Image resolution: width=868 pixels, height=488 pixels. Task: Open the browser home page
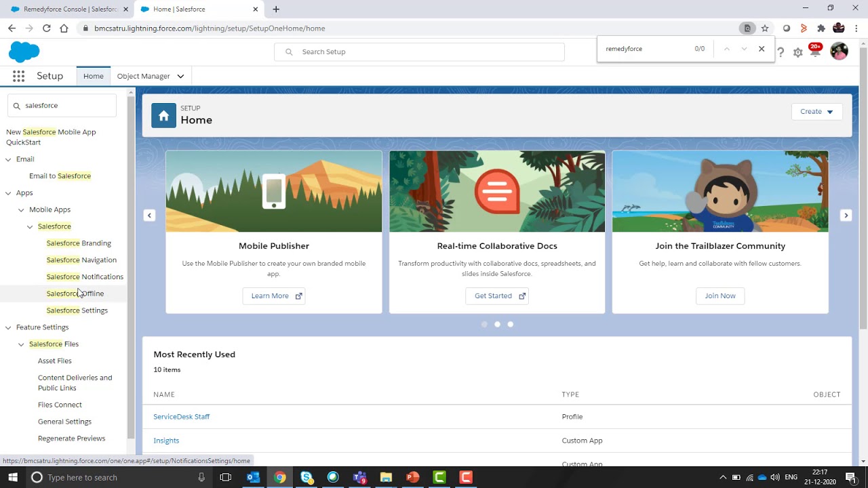[64, 28]
